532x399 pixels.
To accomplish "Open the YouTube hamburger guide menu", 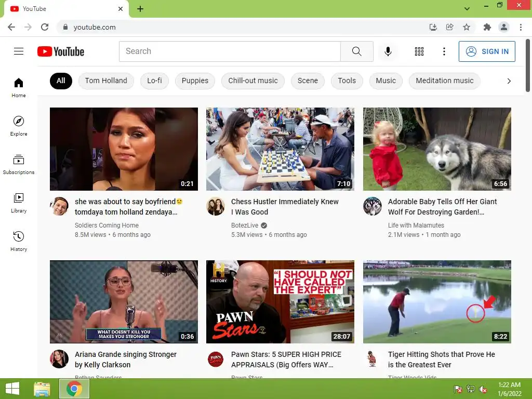I will coord(19,51).
